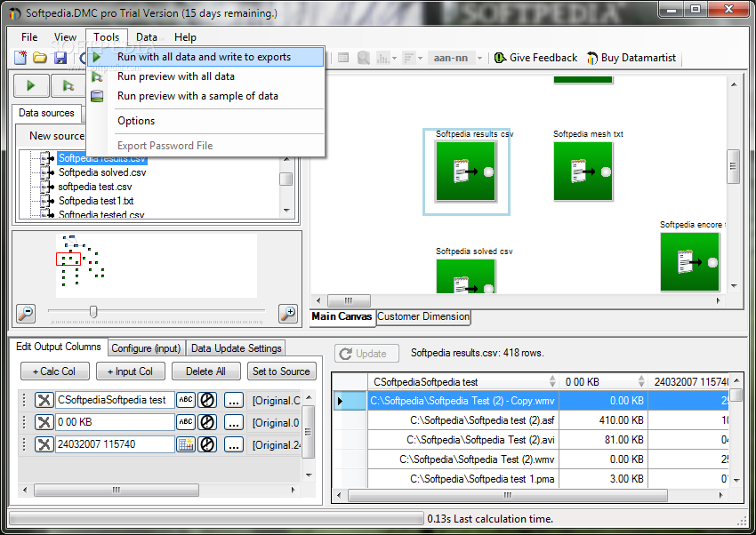Click the Save disk toolbar icon
This screenshot has width=756, height=535.
point(60,58)
